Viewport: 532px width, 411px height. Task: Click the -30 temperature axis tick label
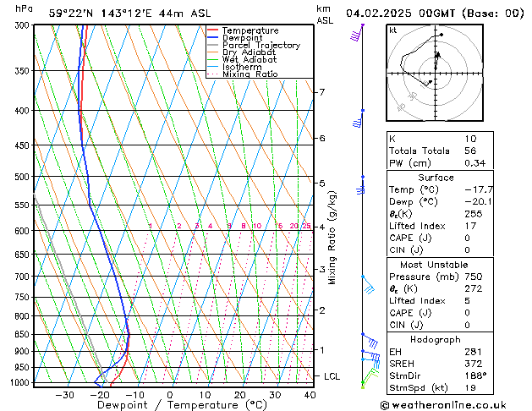point(64,395)
